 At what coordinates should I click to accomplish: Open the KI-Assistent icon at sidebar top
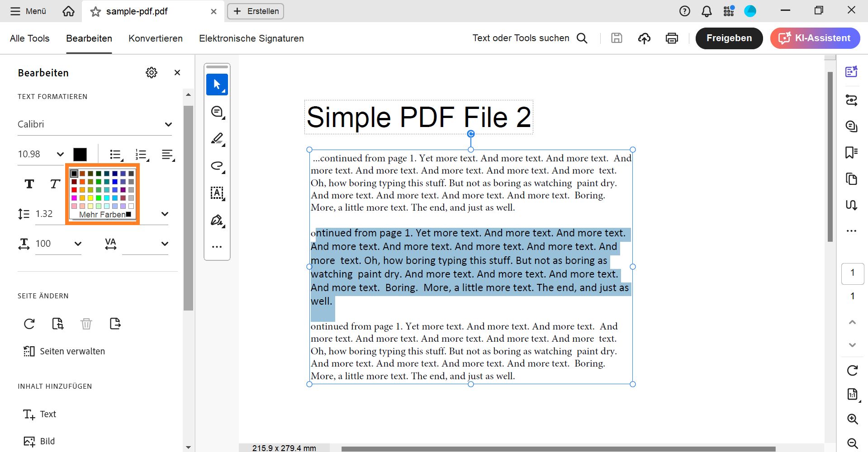point(852,71)
